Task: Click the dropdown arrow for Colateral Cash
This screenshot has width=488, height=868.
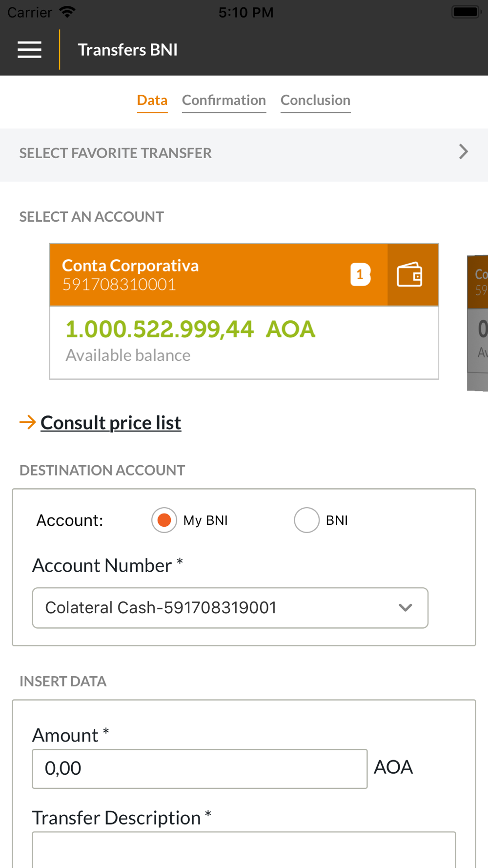Action: (x=405, y=608)
